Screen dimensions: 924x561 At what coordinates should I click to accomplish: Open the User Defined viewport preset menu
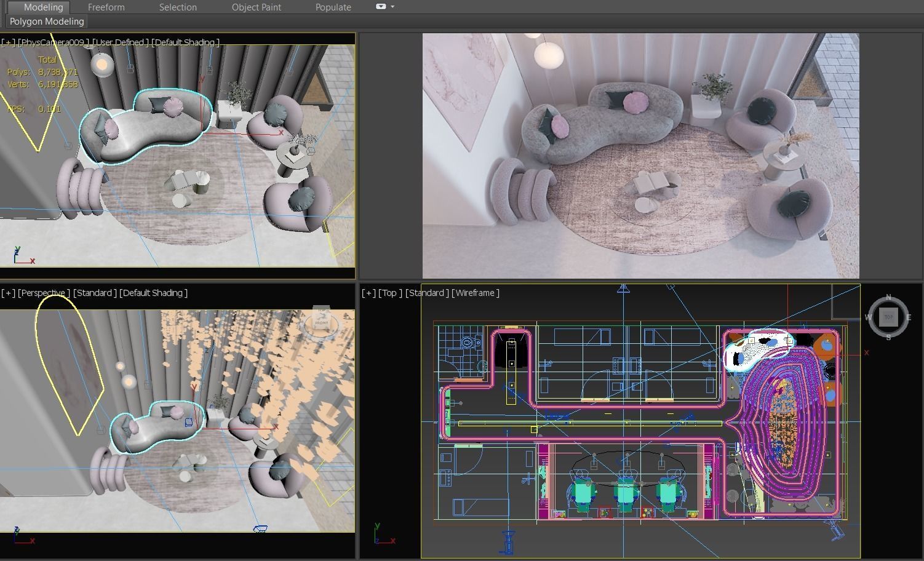pos(121,42)
